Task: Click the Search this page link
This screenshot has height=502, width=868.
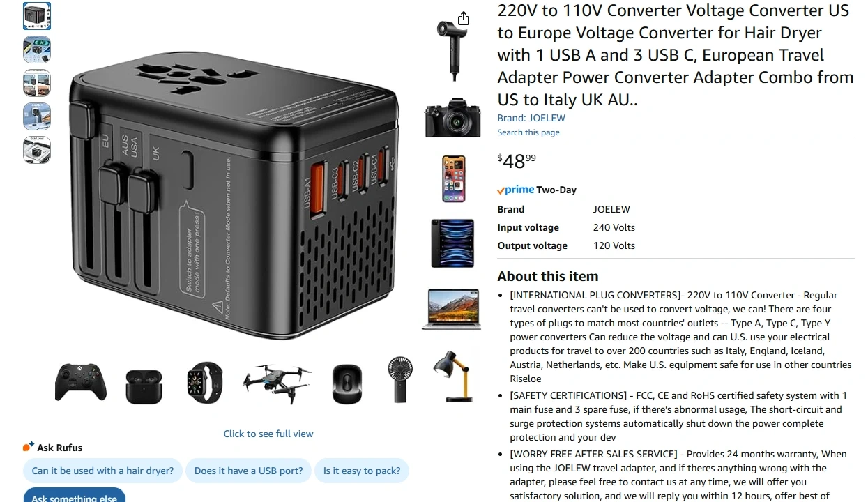Action: (x=528, y=132)
